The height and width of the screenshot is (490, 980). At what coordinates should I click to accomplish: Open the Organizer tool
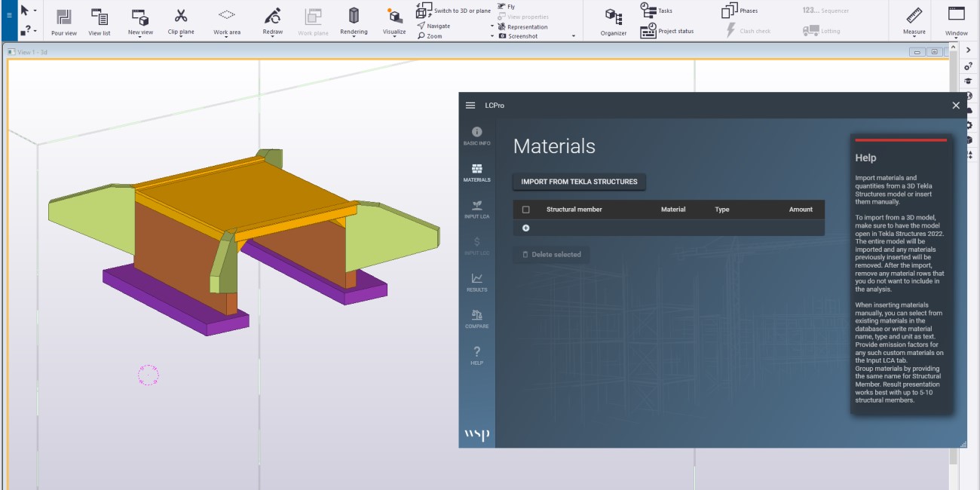coord(614,21)
